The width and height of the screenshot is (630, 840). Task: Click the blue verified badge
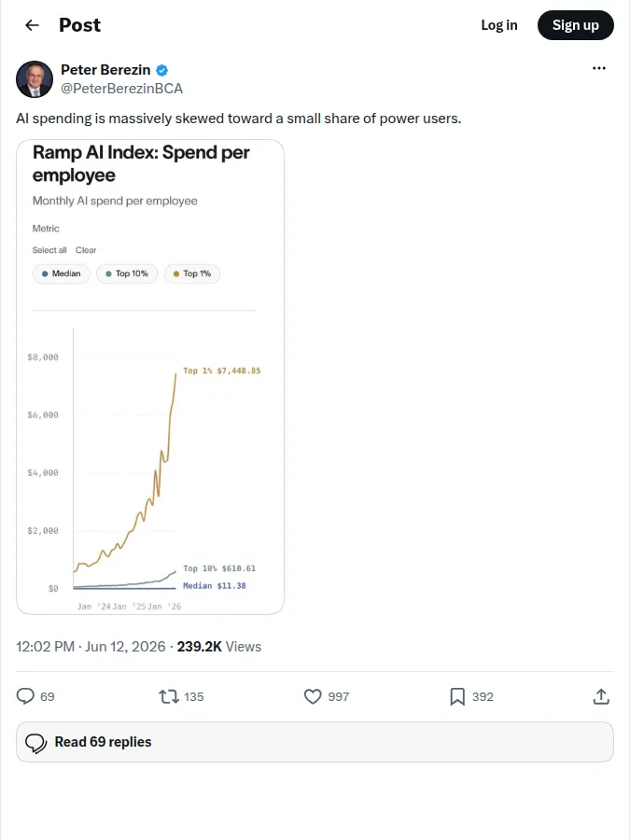(x=161, y=70)
